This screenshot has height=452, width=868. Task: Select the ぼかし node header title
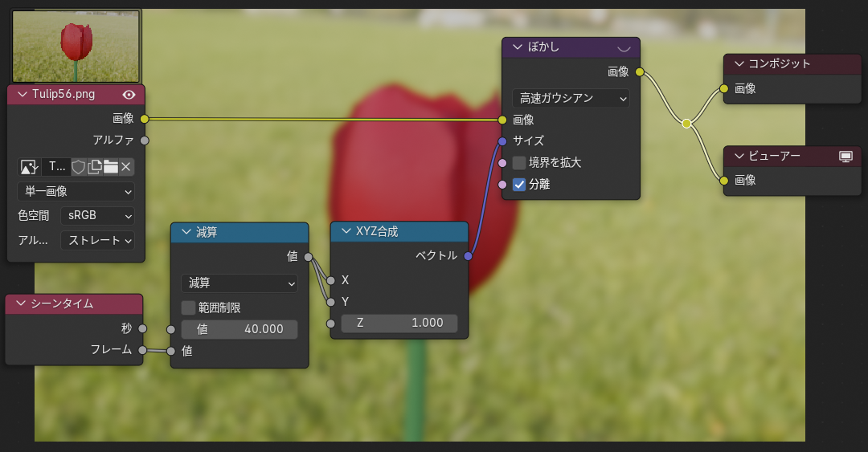[543, 47]
